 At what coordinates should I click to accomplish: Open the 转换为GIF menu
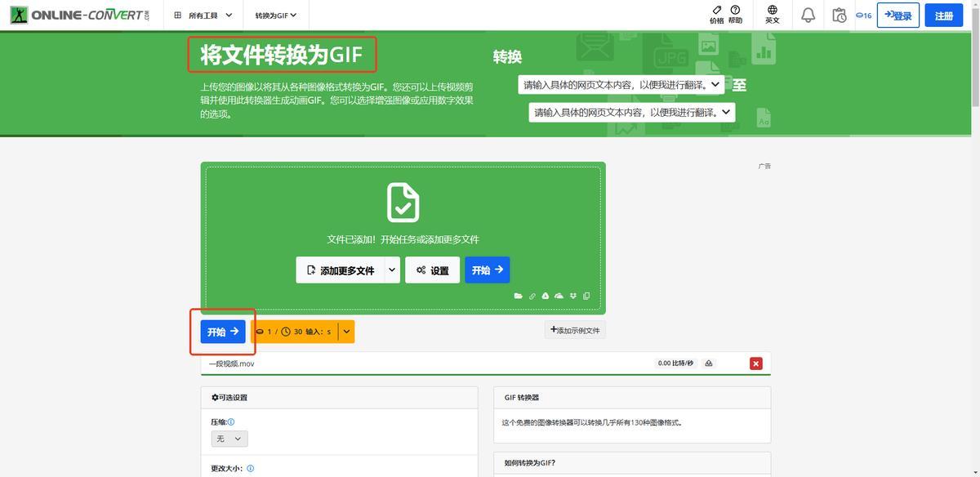[275, 16]
